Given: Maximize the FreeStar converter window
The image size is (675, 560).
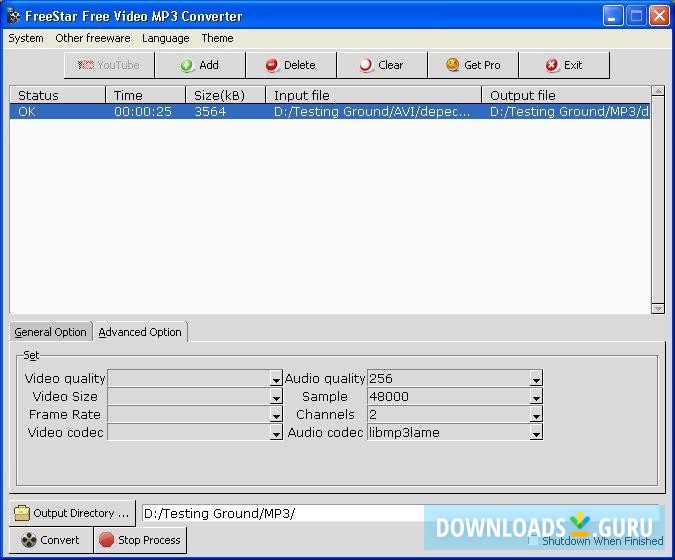Looking at the screenshot, I should tap(636, 16).
